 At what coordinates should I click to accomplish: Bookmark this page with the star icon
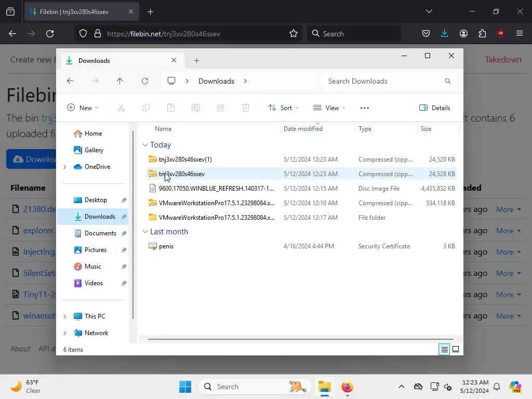(294, 33)
